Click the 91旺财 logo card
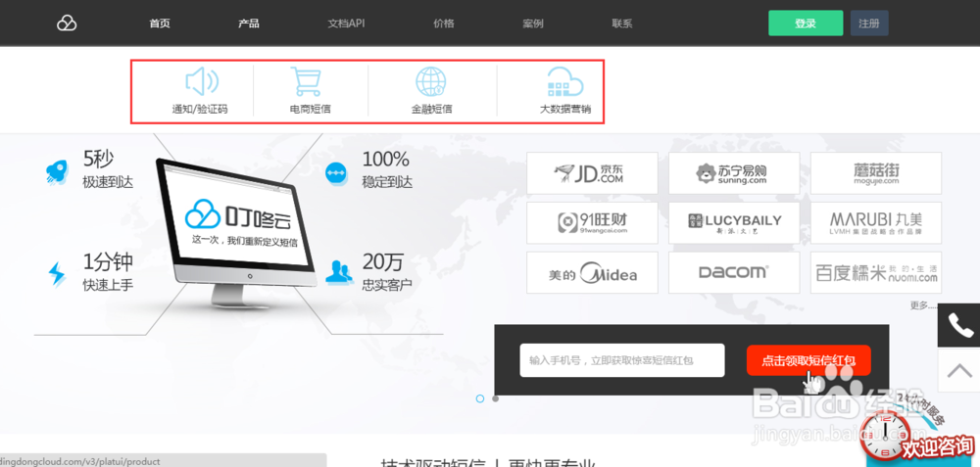Image resolution: width=980 pixels, height=467 pixels. [x=592, y=223]
